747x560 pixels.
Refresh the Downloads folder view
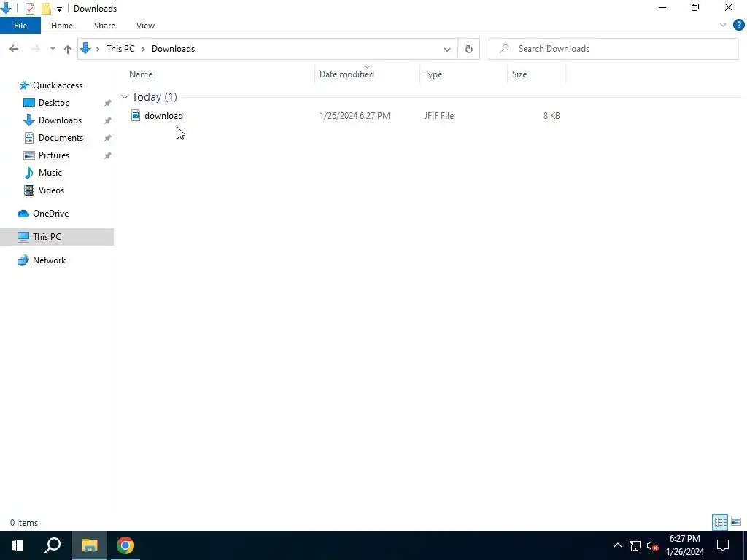tap(469, 49)
